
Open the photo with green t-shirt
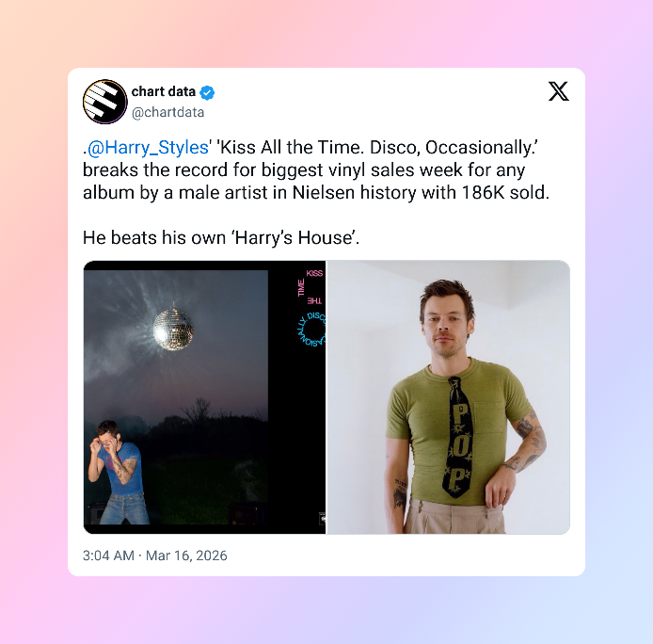click(448, 397)
